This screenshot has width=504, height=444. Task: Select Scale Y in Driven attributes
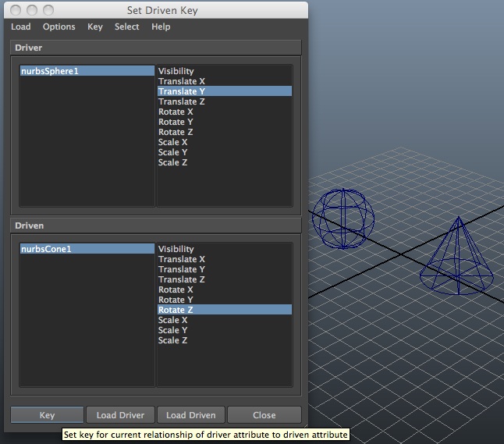point(225,330)
